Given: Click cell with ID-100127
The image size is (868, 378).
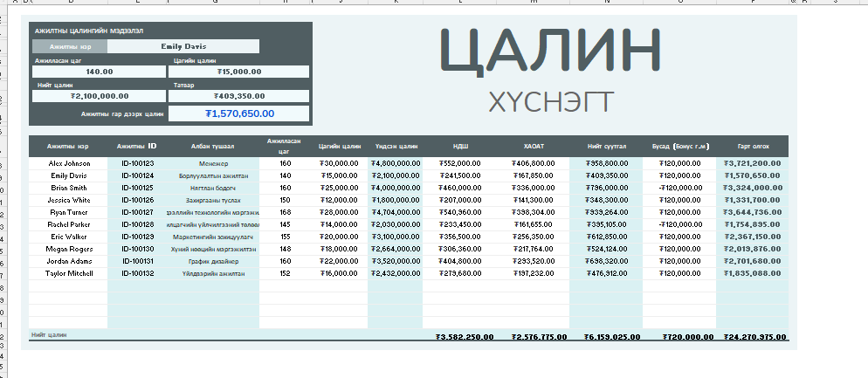Looking at the screenshot, I should [137, 212].
